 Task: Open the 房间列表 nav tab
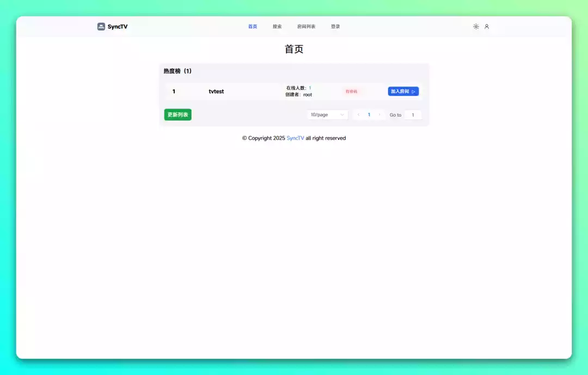[306, 26]
